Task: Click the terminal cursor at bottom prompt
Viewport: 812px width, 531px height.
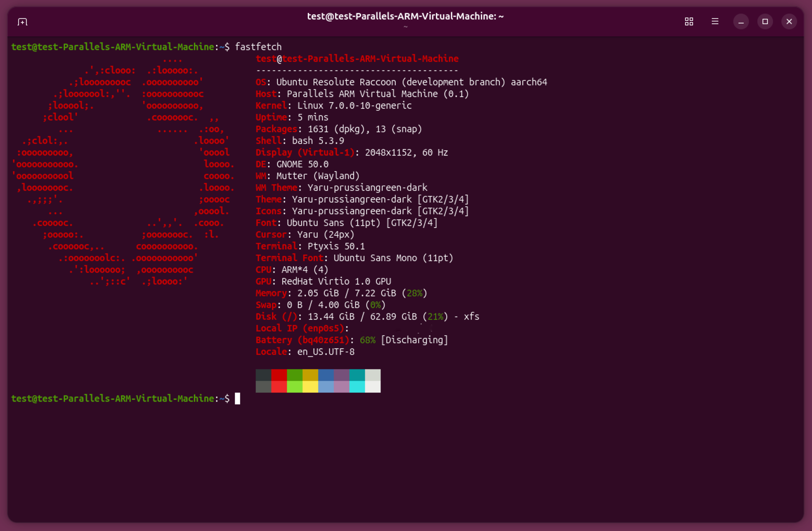Action: click(238, 398)
